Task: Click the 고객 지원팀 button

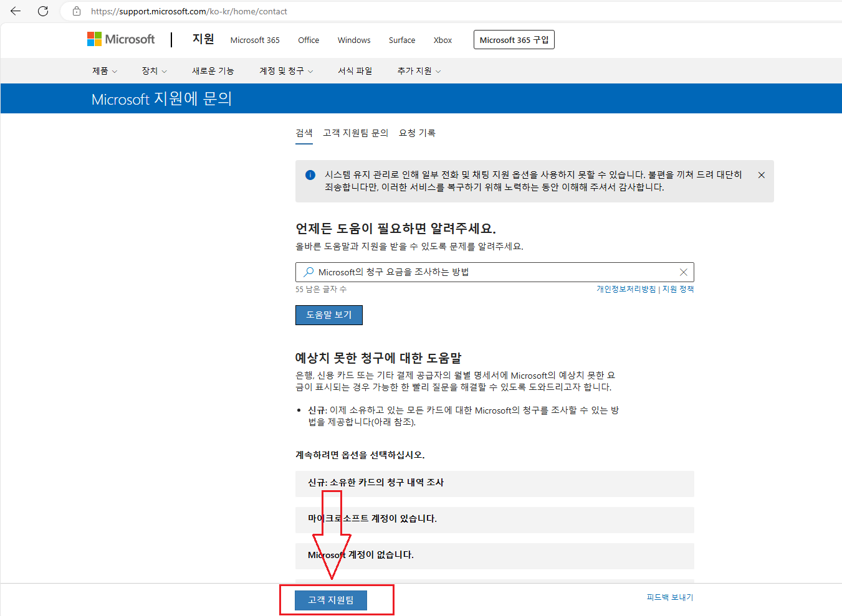Action: coord(331,600)
